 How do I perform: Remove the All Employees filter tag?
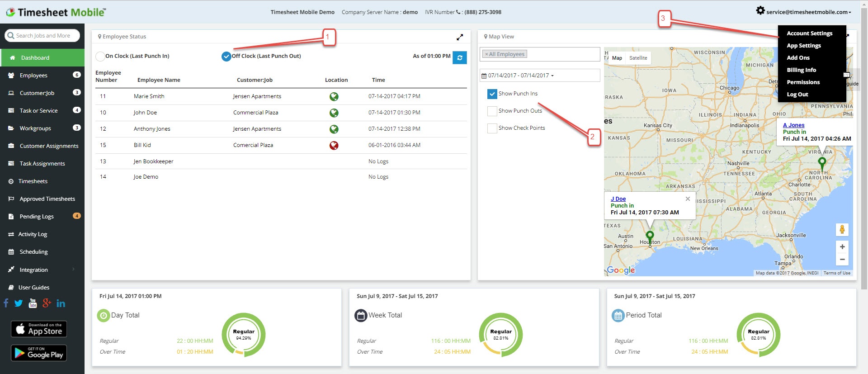click(486, 54)
